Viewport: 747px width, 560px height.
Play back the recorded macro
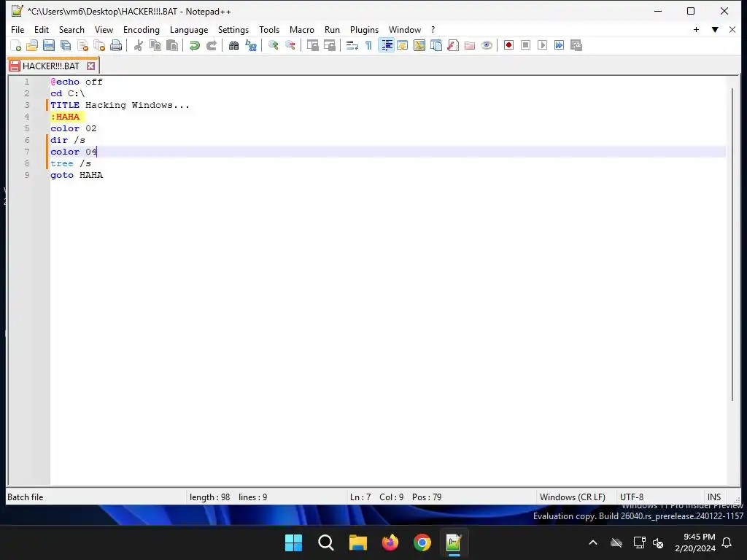tap(542, 45)
